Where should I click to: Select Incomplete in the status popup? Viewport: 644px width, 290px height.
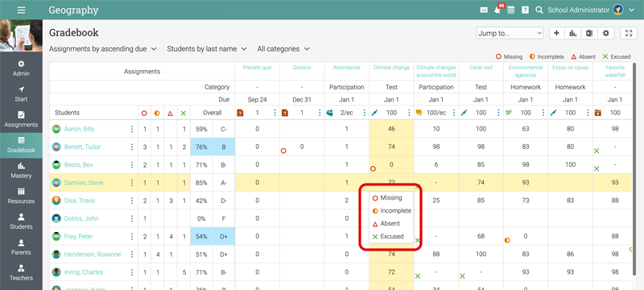pyautogui.click(x=391, y=211)
